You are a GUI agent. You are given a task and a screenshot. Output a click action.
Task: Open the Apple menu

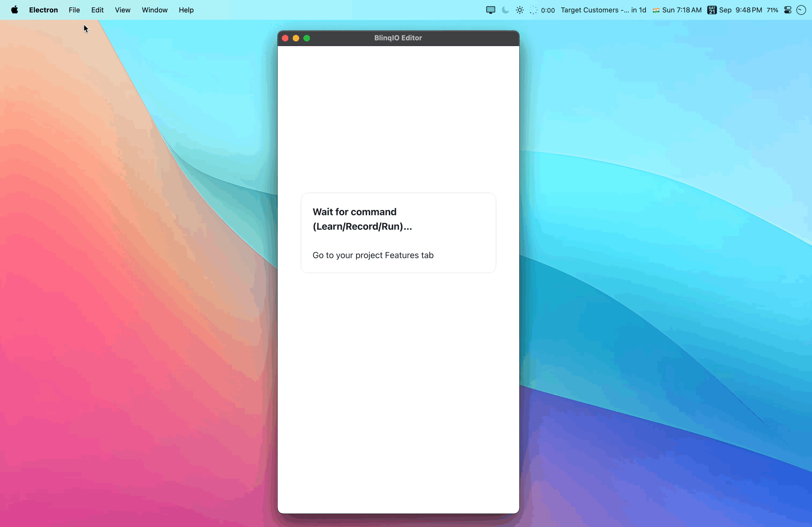pos(15,10)
